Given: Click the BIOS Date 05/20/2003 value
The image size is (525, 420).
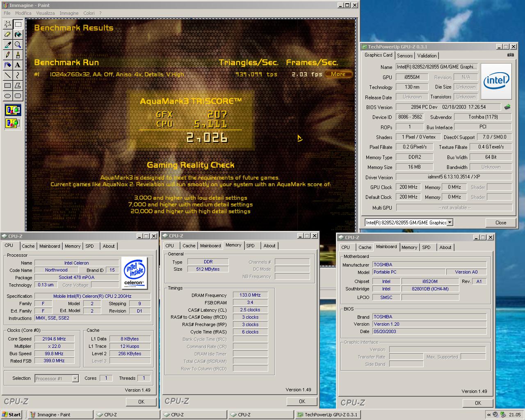Looking at the screenshot, I should tap(429, 331).
